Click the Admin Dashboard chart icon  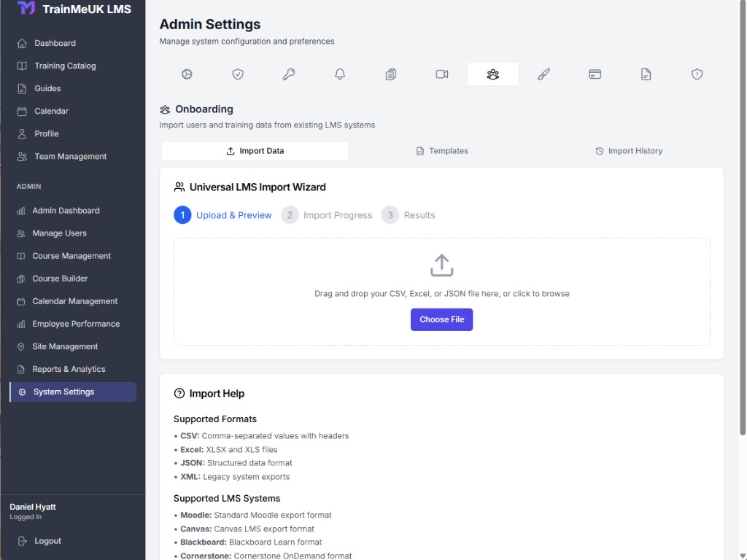coord(21,211)
